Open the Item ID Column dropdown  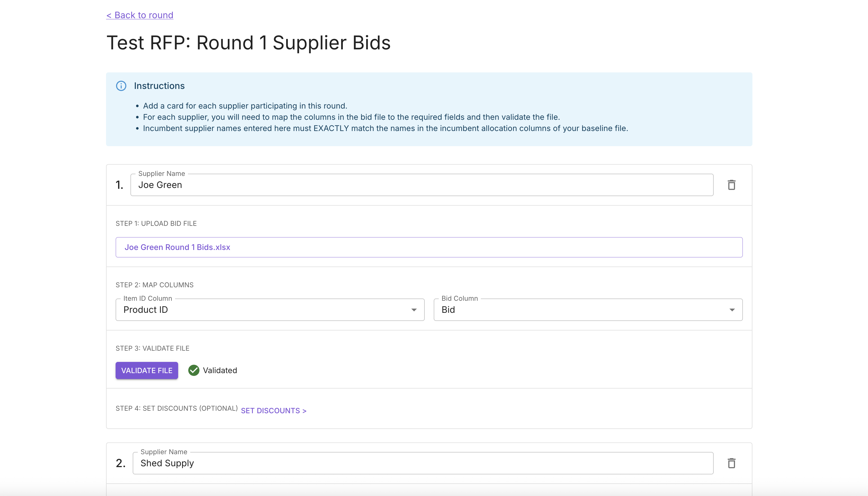[270, 310]
